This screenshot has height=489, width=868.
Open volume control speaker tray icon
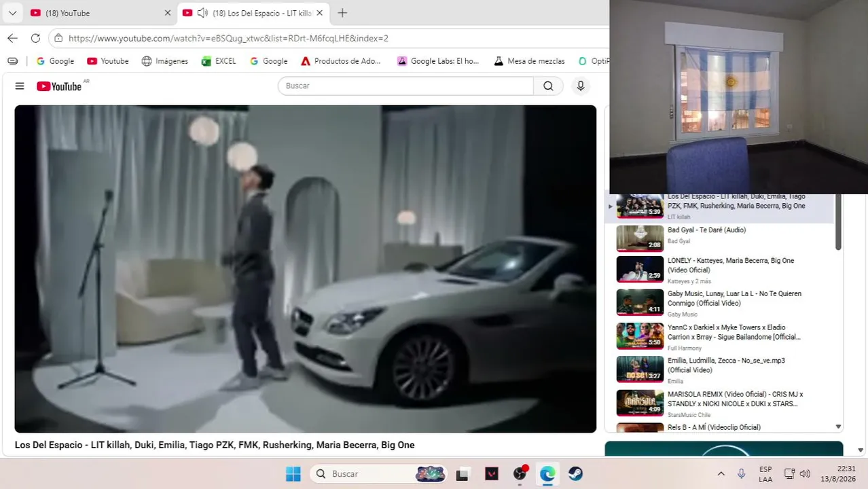(x=805, y=473)
